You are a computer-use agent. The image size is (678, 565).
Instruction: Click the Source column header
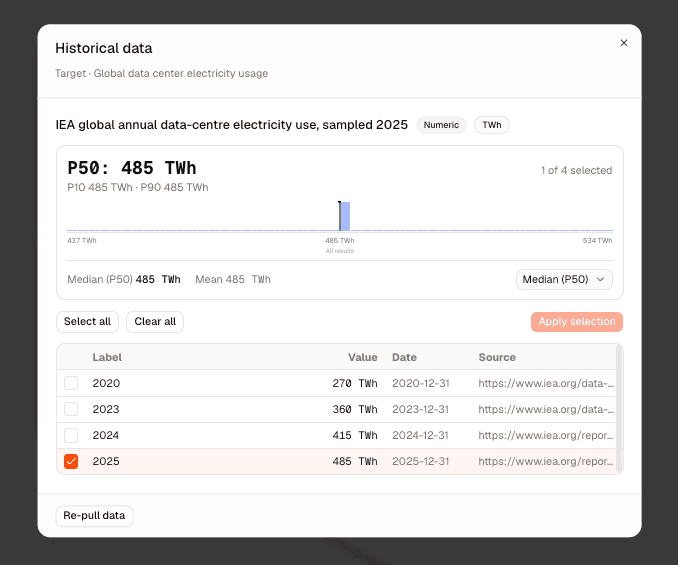tap(497, 358)
